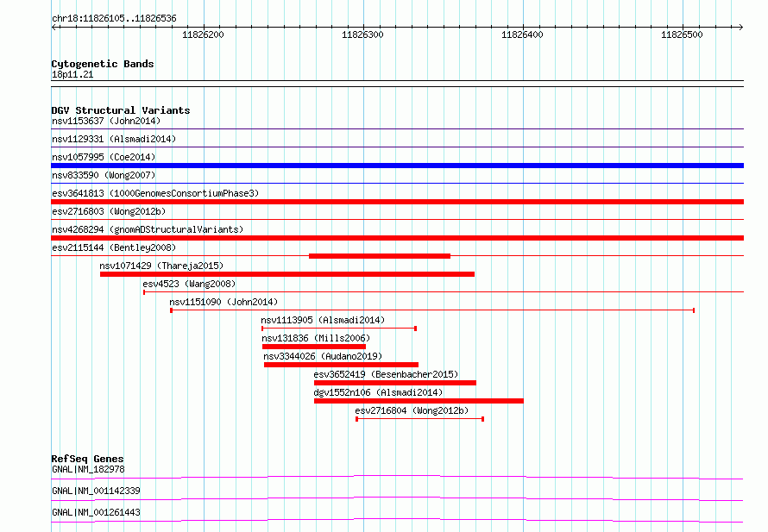
Task: Click ruler position 11826500
Action: point(682,34)
